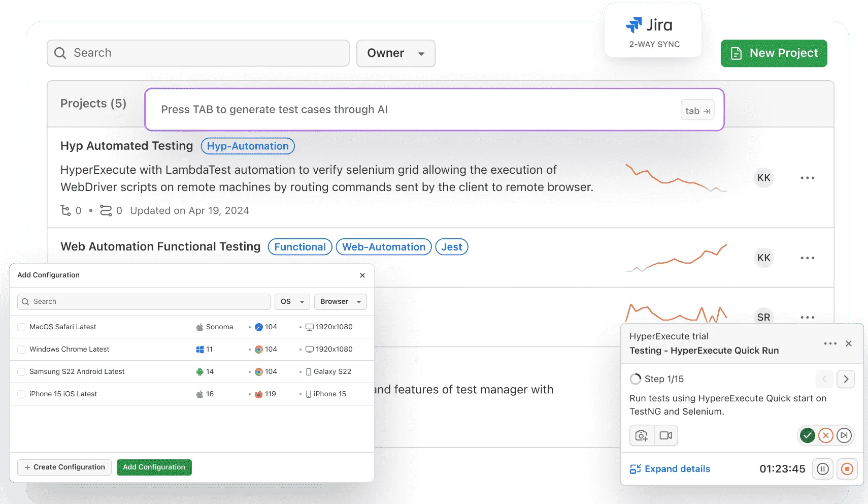The height and width of the screenshot is (504, 868).
Task: Click the Sonoma OS label in Safari row
Action: [x=219, y=327]
